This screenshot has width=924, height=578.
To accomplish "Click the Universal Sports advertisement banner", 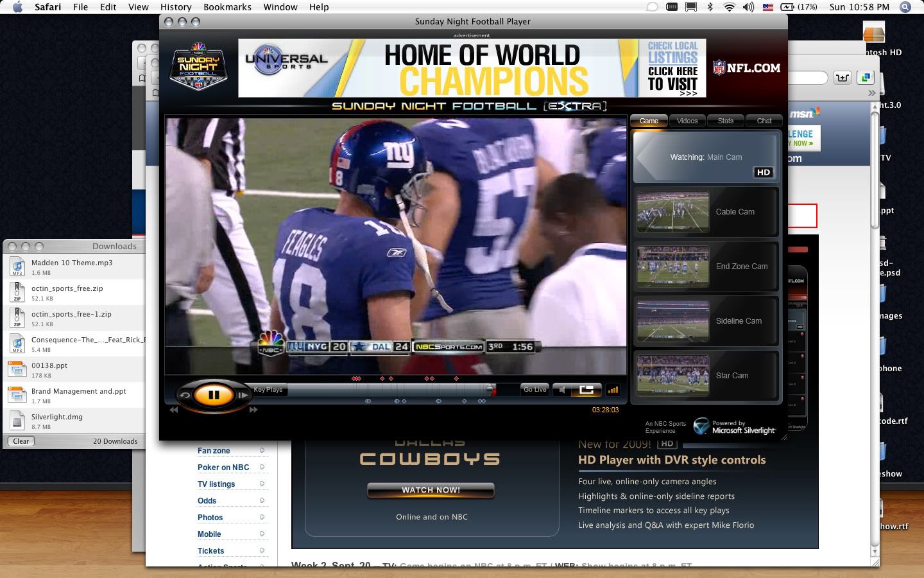I will [x=472, y=68].
